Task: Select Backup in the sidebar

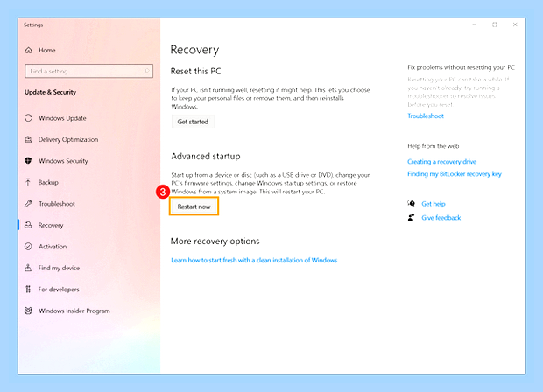Action: pos(48,182)
